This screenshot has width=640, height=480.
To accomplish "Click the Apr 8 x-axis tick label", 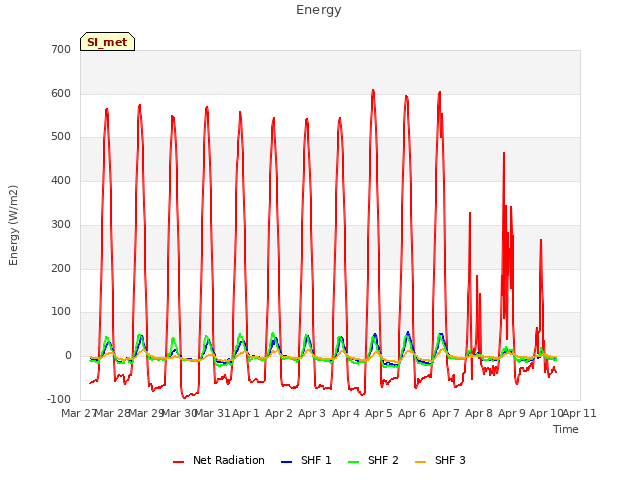I will tap(479, 413).
